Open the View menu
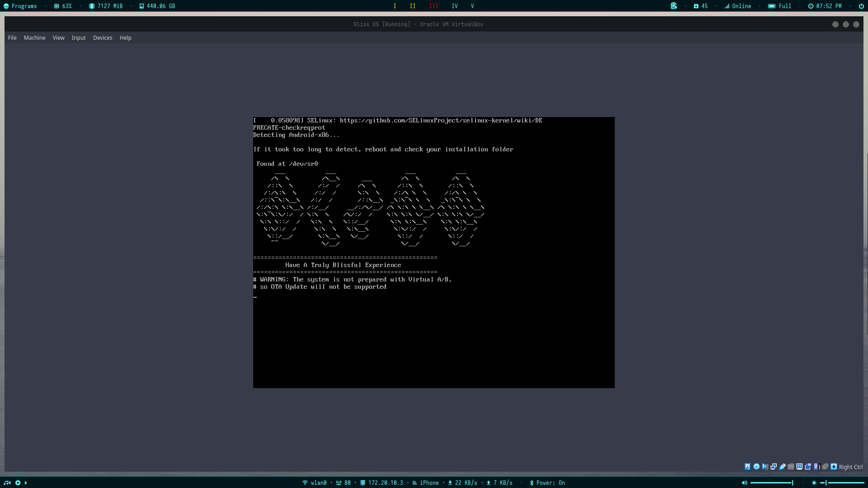868x488 pixels. pos(58,38)
